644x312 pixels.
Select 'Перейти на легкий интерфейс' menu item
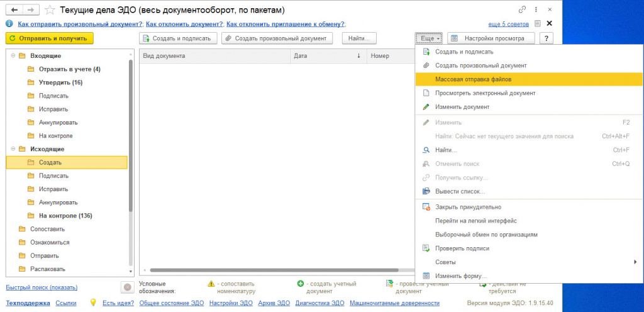[529, 221]
